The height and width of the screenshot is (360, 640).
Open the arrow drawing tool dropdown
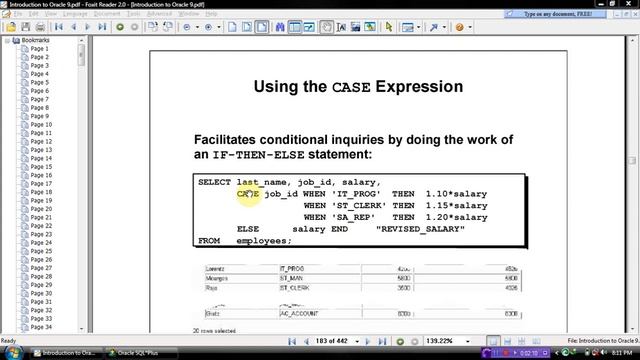pos(444,27)
